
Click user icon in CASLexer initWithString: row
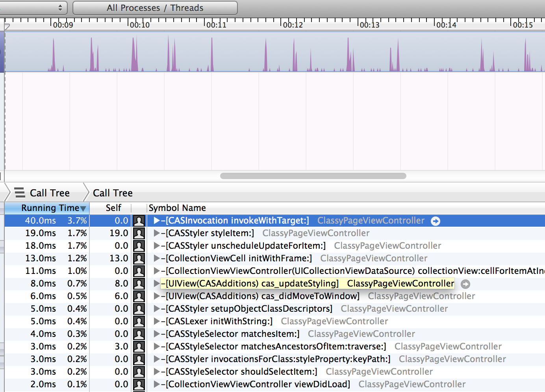tap(139, 322)
